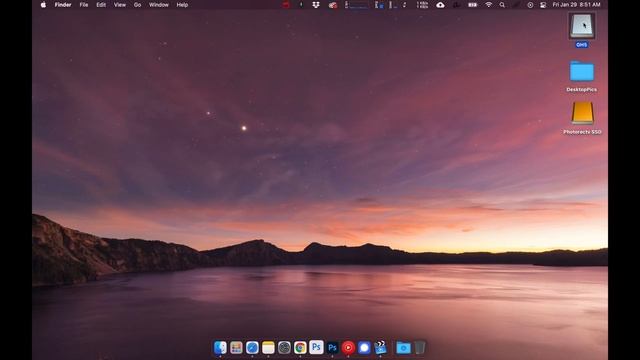Open the dark Photoshop icon in the Dock

click(332, 347)
